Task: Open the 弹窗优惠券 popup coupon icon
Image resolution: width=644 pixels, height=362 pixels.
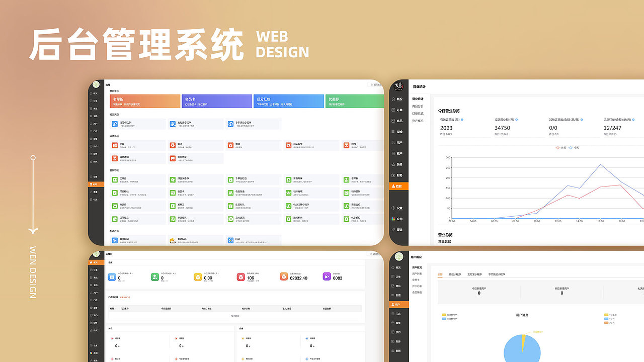Action: pos(173,179)
